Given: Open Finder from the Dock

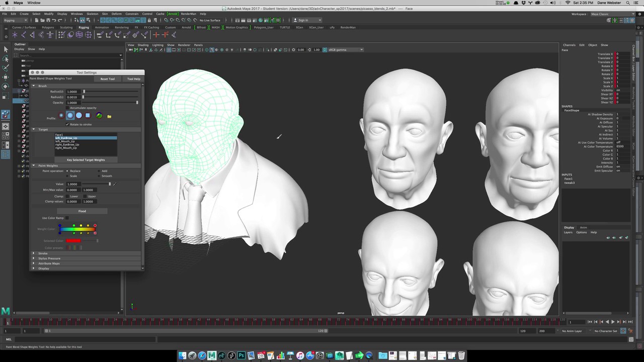Looking at the screenshot, I should click(183, 355).
